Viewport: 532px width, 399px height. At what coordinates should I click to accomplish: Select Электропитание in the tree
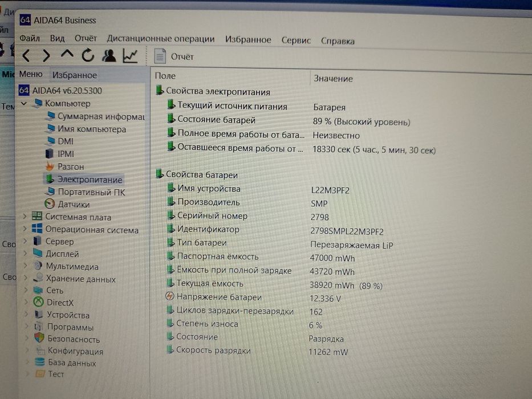tap(84, 180)
